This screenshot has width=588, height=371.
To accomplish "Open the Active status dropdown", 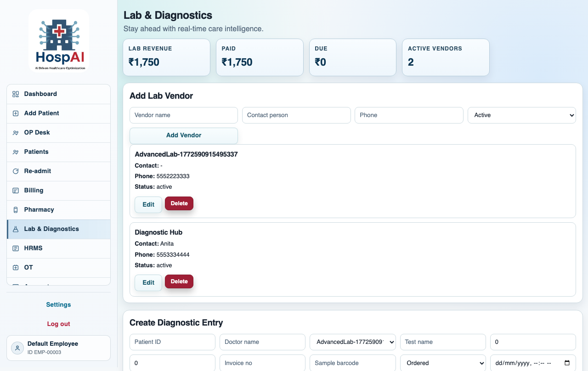I will click(521, 115).
